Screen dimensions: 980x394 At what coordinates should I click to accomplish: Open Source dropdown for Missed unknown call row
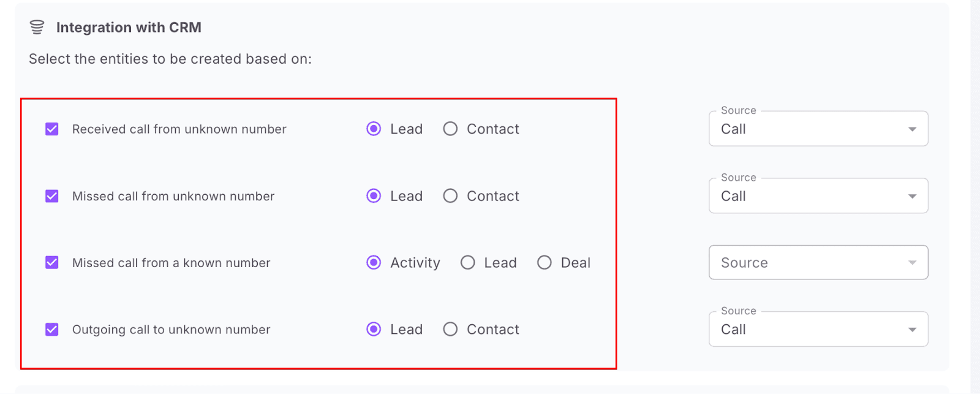(818, 196)
